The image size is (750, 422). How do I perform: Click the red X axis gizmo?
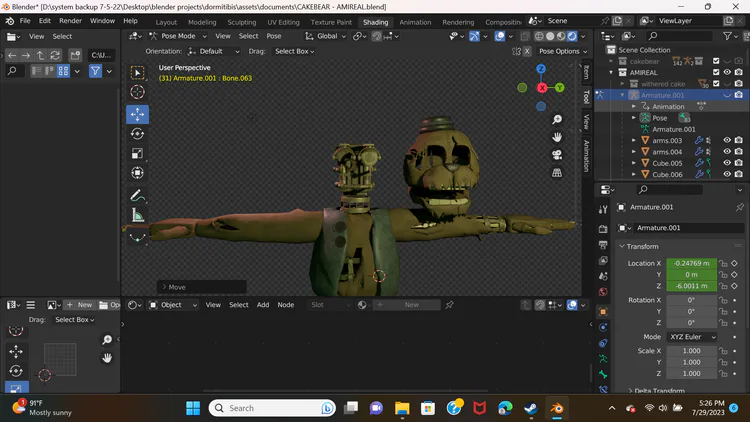pyautogui.click(x=542, y=88)
